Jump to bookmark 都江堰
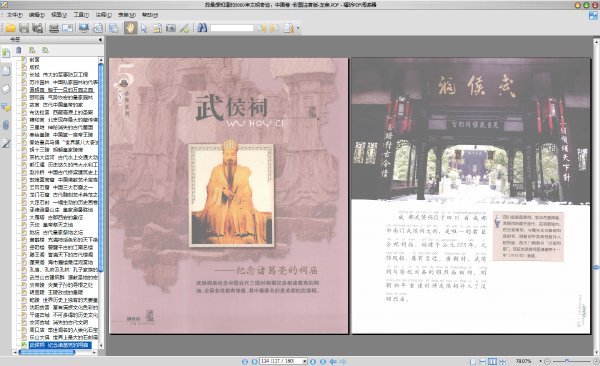Image resolution: width=600 pixels, height=366 pixels. [x=64, y=165]
